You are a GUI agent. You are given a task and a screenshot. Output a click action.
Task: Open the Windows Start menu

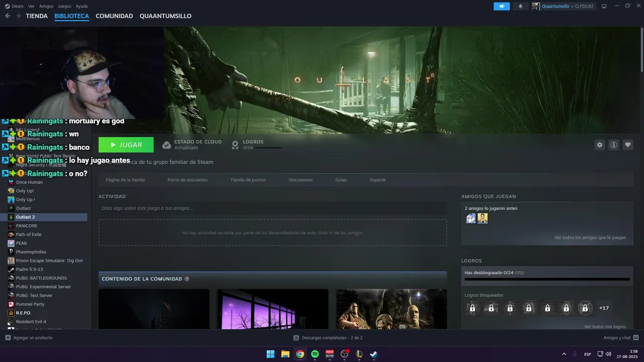pyautogui.click(x=270, y=354)
